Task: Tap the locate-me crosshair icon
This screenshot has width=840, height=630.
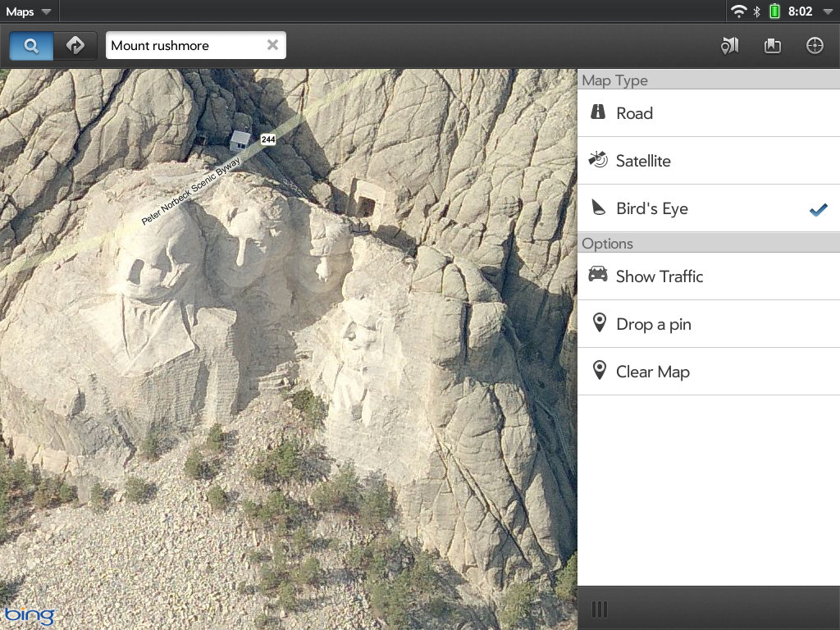Action: click(815, 46)
